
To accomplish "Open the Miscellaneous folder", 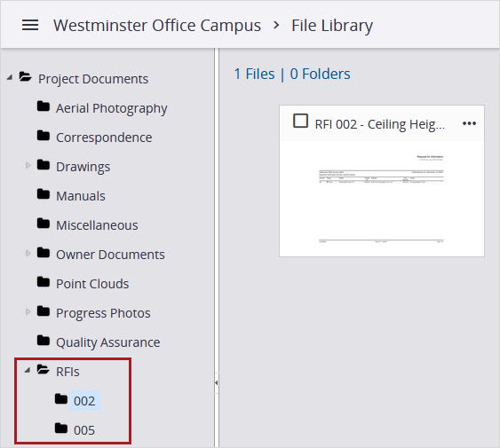I will [x=97, y=225].
